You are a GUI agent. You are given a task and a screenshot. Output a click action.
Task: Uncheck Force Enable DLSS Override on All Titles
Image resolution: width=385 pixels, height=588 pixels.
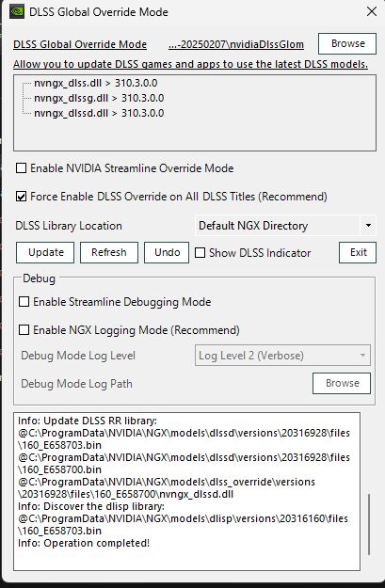(x=22, y=196)
